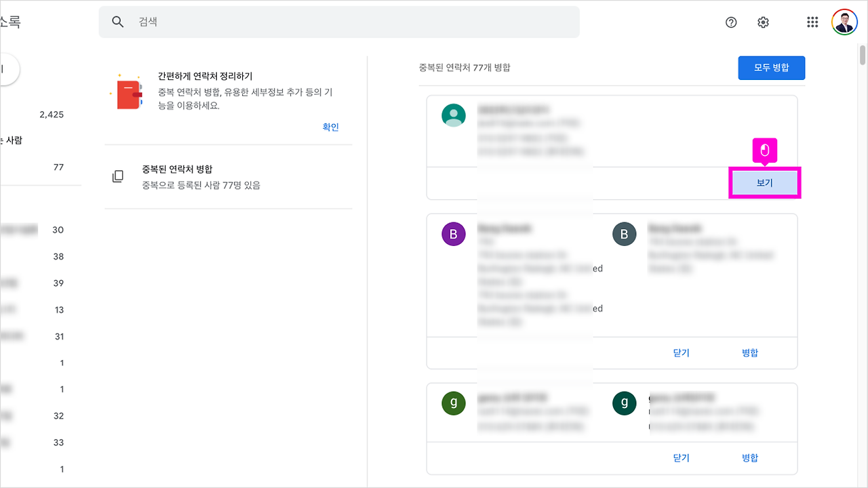
Task: Click the dark green g avatar on the right
Action: [x=623, y=403]
